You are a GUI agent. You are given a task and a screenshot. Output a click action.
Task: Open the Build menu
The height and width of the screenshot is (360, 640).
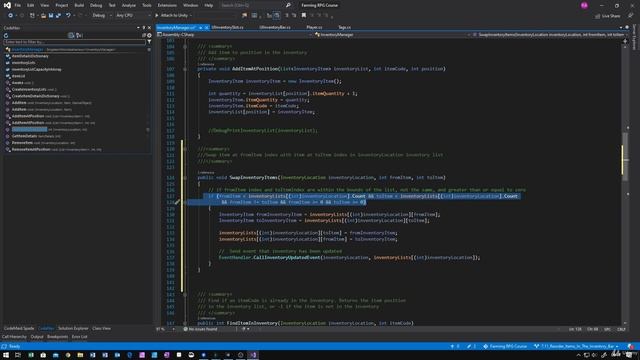[79, 5]
